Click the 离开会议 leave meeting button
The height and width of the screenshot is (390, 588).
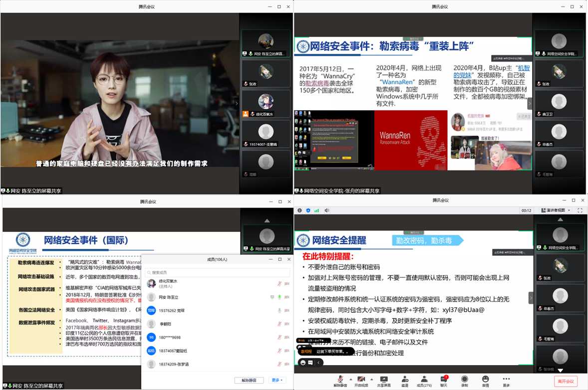coord(566,381)
